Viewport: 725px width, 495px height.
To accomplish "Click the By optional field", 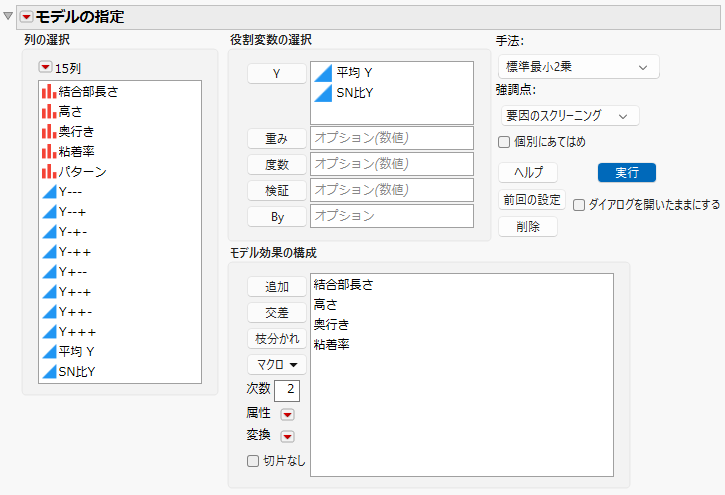I will [392, 216].
